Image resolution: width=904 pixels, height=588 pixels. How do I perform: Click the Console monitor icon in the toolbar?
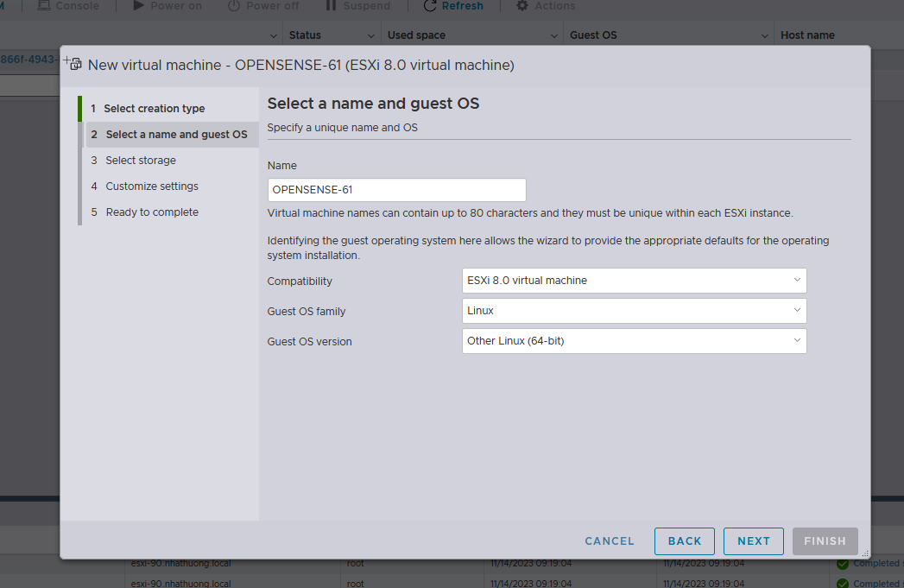(43, 6)
